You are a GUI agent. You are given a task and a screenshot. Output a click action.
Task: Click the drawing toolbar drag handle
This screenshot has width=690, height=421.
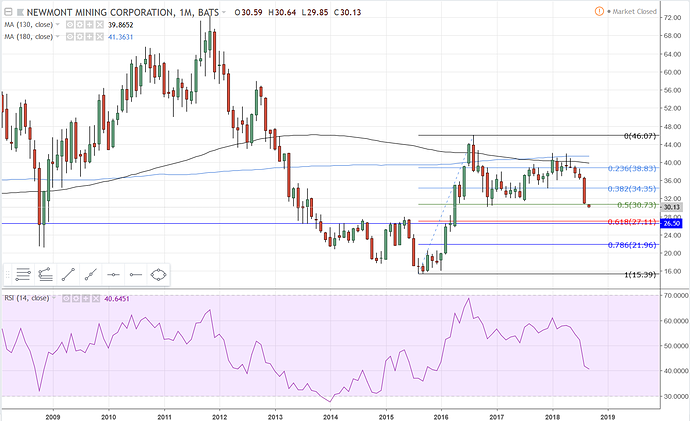coord(9,273)
